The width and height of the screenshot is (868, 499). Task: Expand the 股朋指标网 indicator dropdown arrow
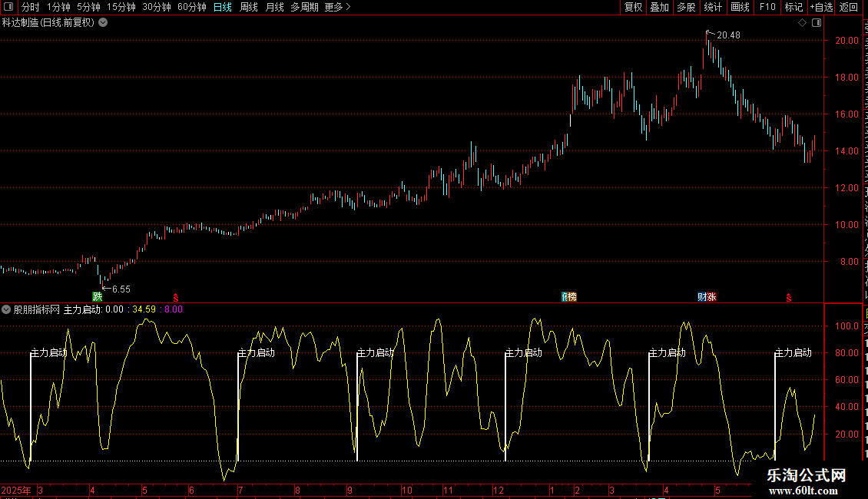point(6,310)
